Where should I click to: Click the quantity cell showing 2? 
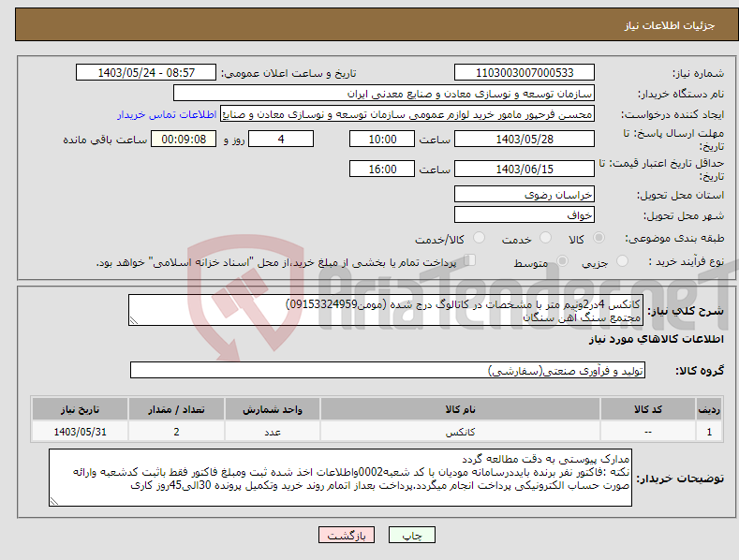pos(176,432)
